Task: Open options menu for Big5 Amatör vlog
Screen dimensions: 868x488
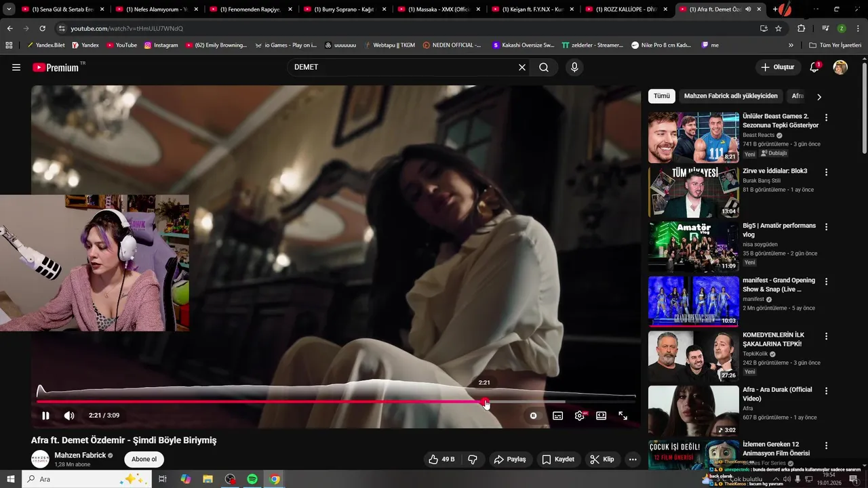Action: coord(826,227)
